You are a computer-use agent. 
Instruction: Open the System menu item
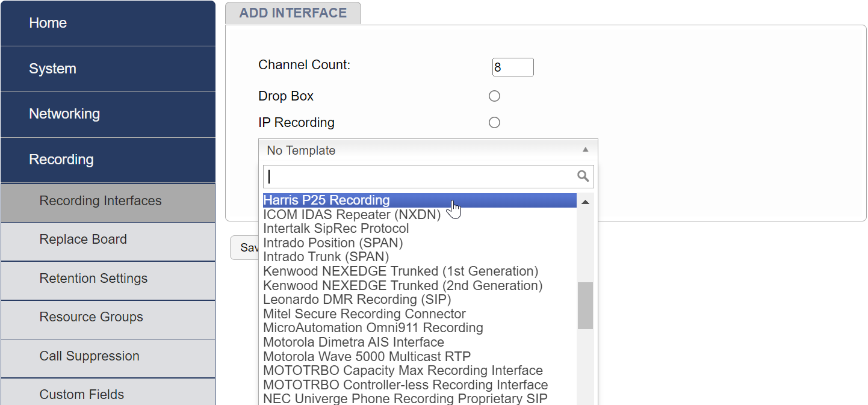point(52,69)
